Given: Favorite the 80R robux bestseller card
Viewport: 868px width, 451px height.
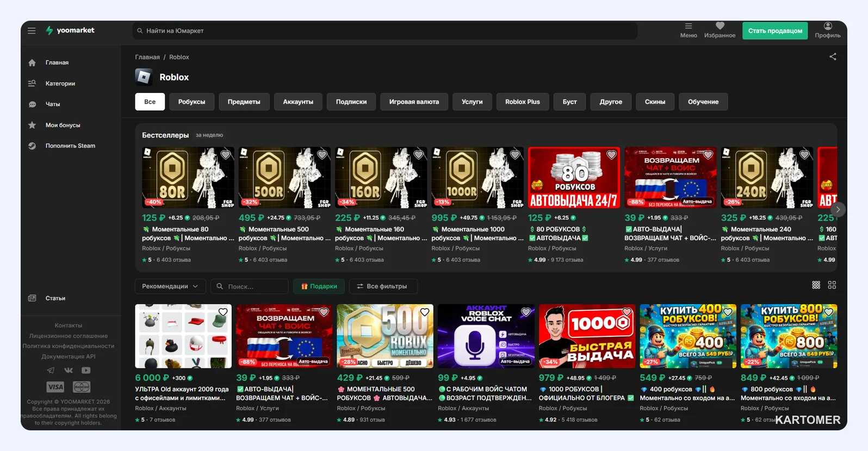Looking at the screenshot, I should pyautogui.click(x=226, y=155).
